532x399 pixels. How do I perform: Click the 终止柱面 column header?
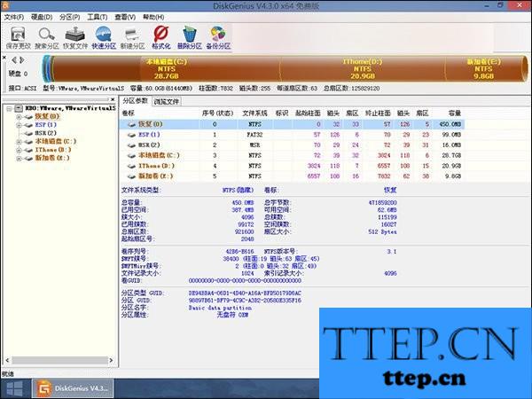tap(378, 113)
